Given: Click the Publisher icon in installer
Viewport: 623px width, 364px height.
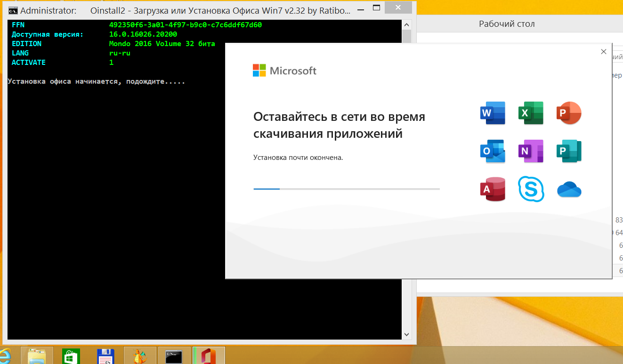Looking at the screenshot, I should (569, 151).
